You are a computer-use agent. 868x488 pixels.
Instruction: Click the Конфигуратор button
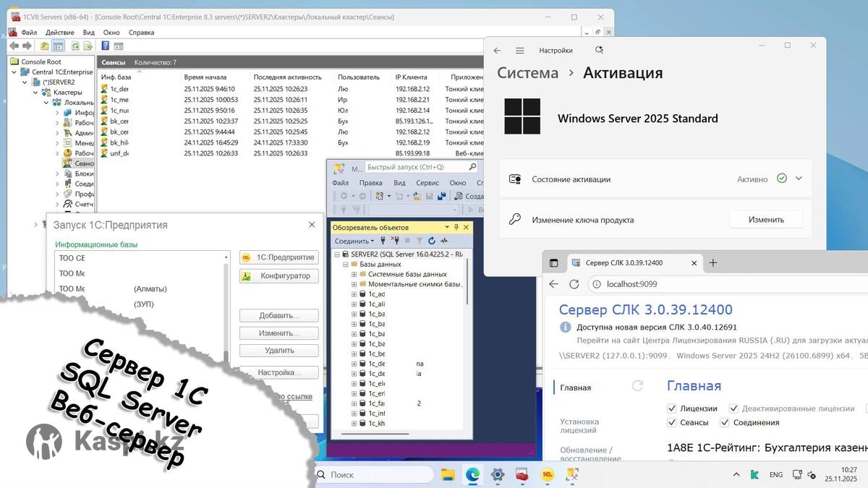pos(279,276)
